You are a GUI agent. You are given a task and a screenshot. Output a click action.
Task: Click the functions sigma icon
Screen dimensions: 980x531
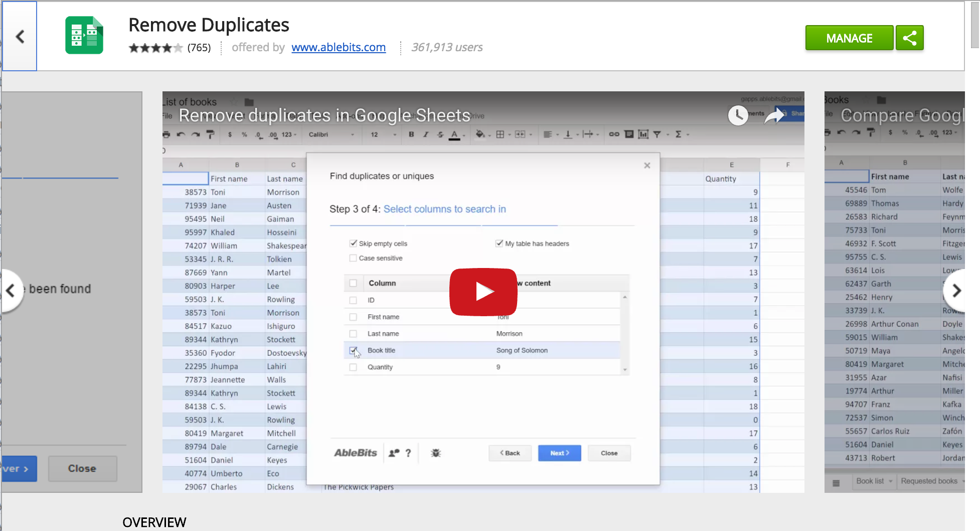point(679,135)
